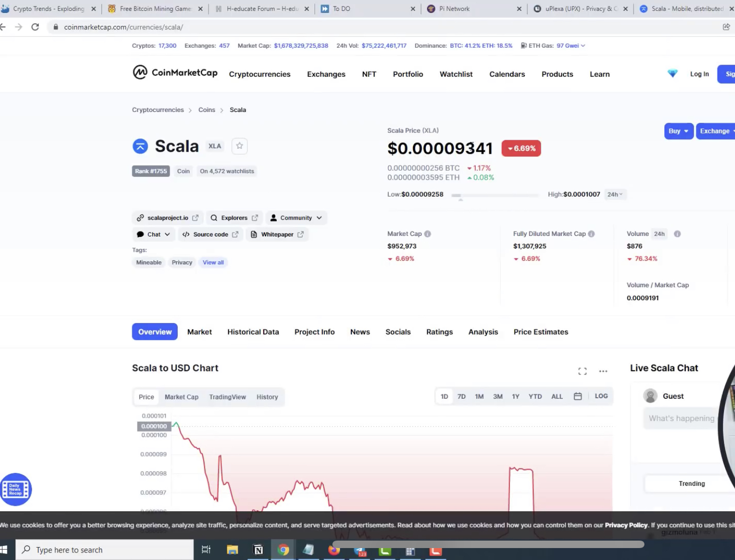The height and width of the screenshot is (560, 735).
Task: Open Windows Task View
Action: pos(206,550)
